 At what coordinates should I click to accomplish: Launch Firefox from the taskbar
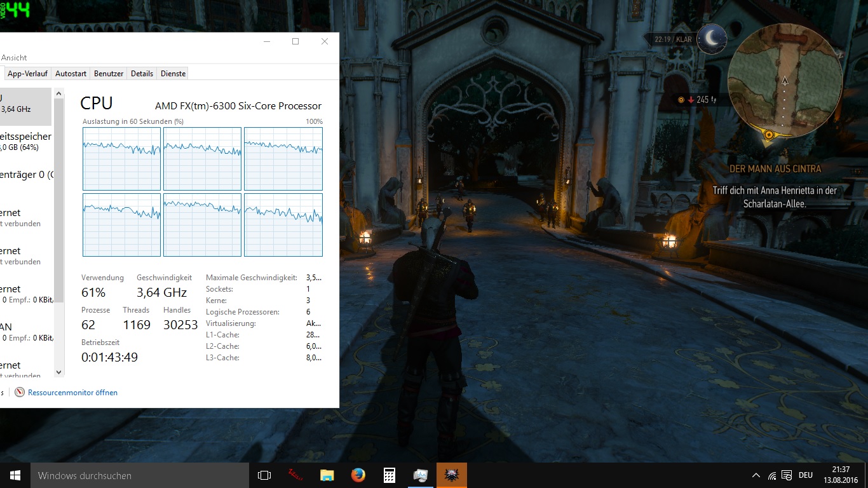coord(358,475)
